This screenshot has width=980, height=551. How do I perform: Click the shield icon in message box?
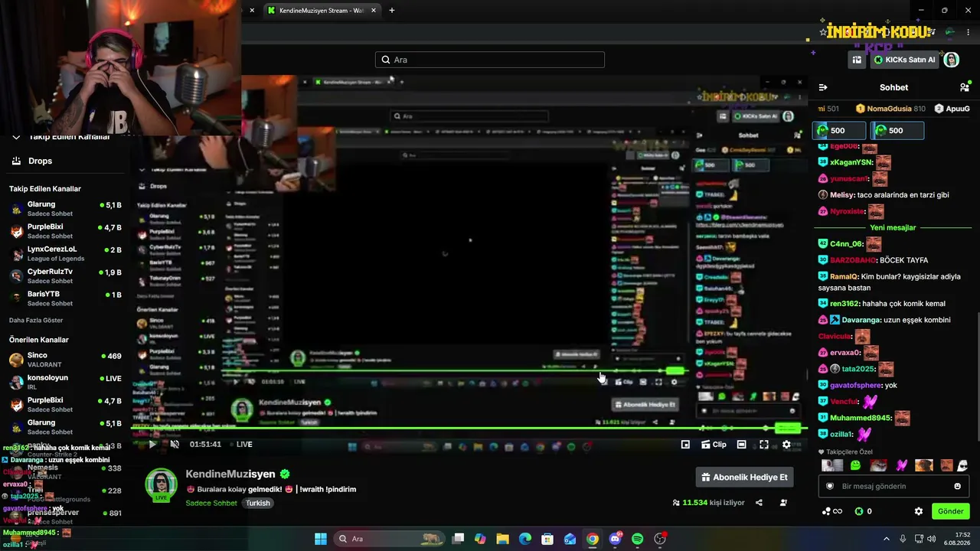pyautogui.click(x=829, y=486)
